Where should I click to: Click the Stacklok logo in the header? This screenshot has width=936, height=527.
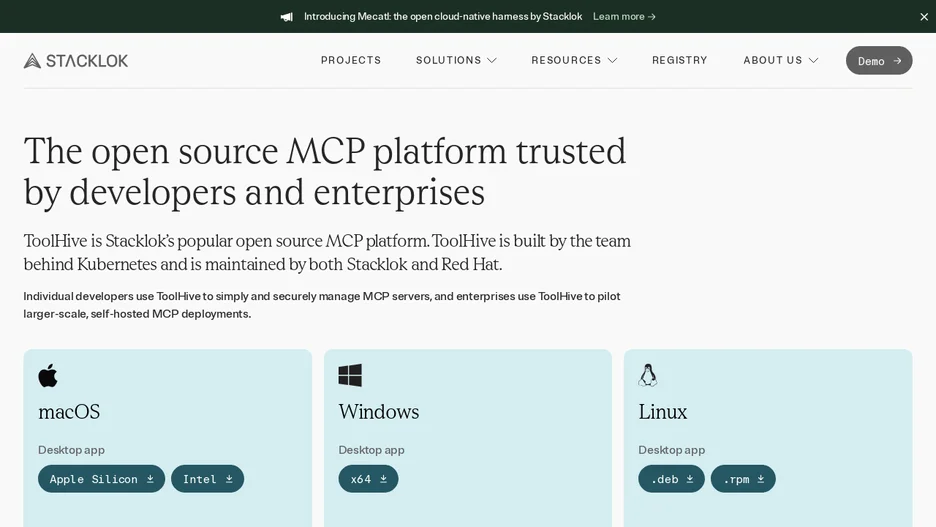click(x=76, y=60)
